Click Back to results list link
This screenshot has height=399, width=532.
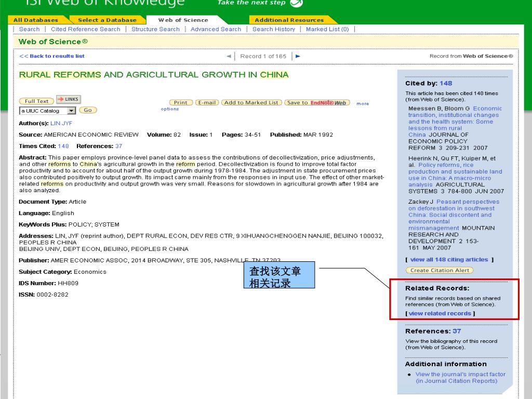[52, 56]
